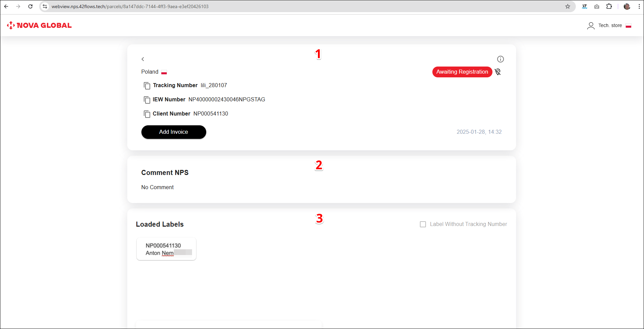
Task: Click the Add Invoice button
Action: (x=173, y=132)
